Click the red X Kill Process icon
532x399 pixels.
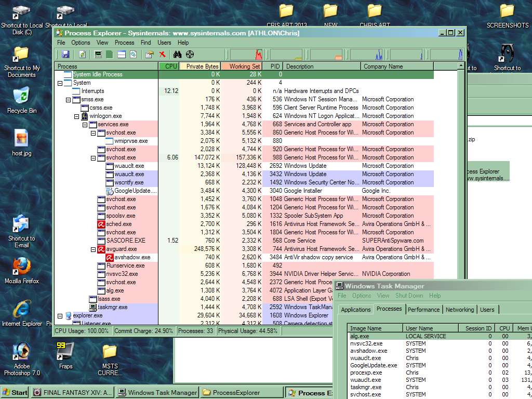tap(163, 54)
